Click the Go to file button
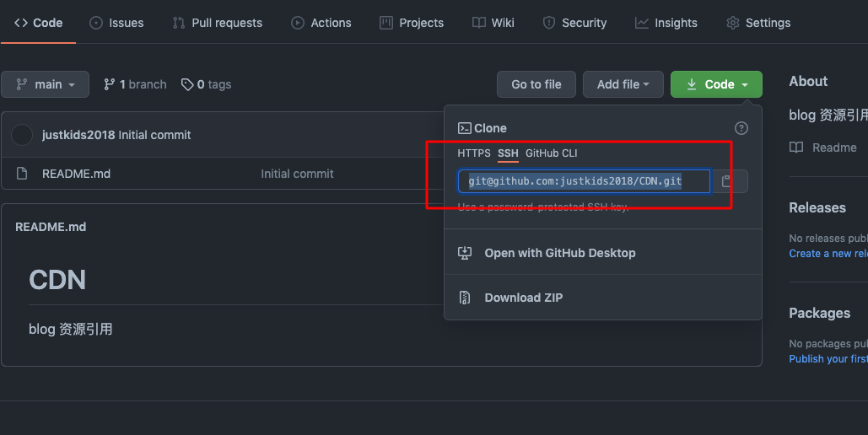This screenshot has height=435, width=868. [536, 84]
